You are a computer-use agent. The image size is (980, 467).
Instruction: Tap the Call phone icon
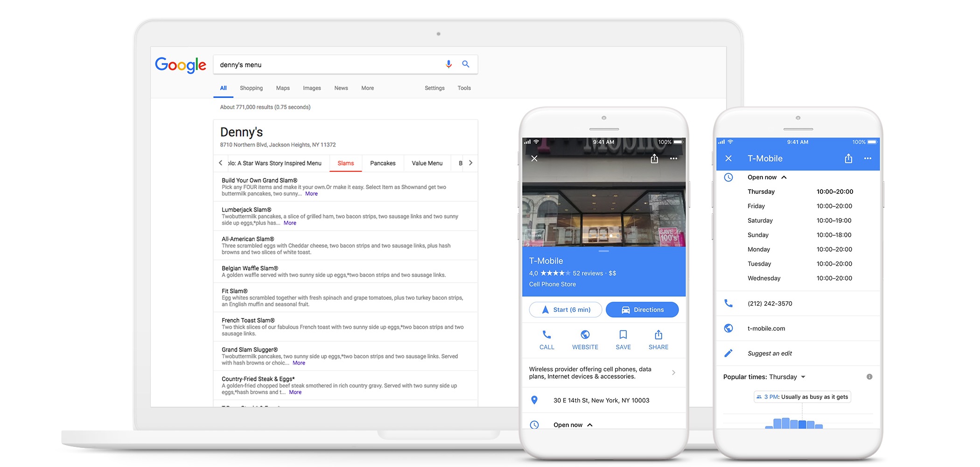[546, 335]
